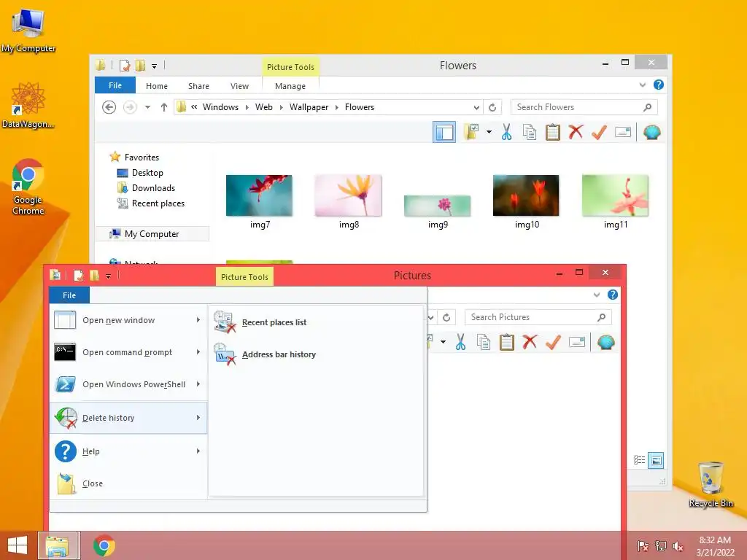Collapse ribbon chevron in Flowers window

[x=643, y=85]
